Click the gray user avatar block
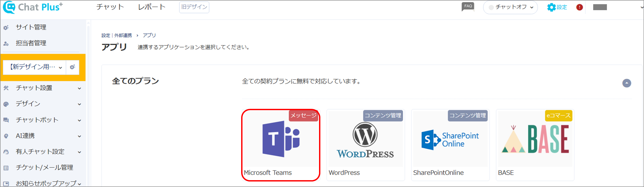The height and width of the screenshot is (187, 644). 600,7
